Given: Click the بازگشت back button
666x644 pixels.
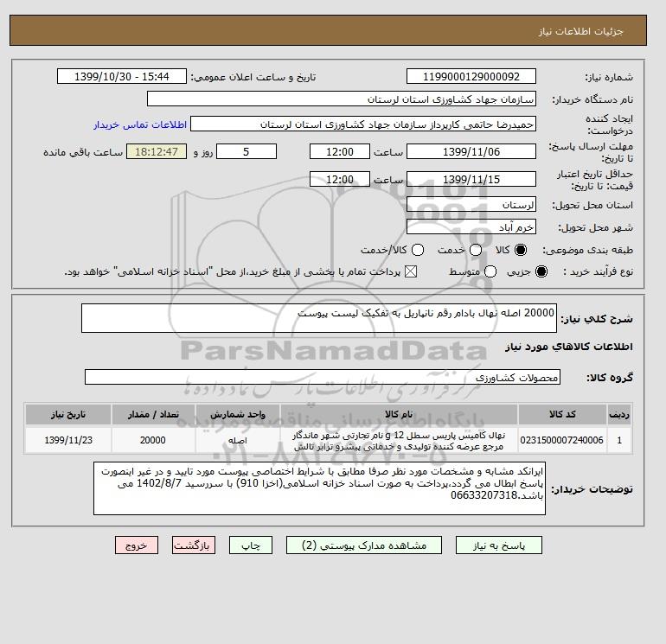Looking at the screenshot, I should [x=194, y=545].
